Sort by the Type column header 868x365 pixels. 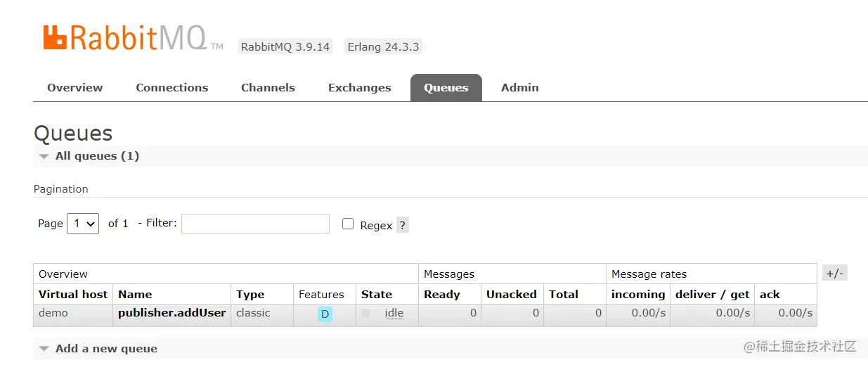coord(250,295)
